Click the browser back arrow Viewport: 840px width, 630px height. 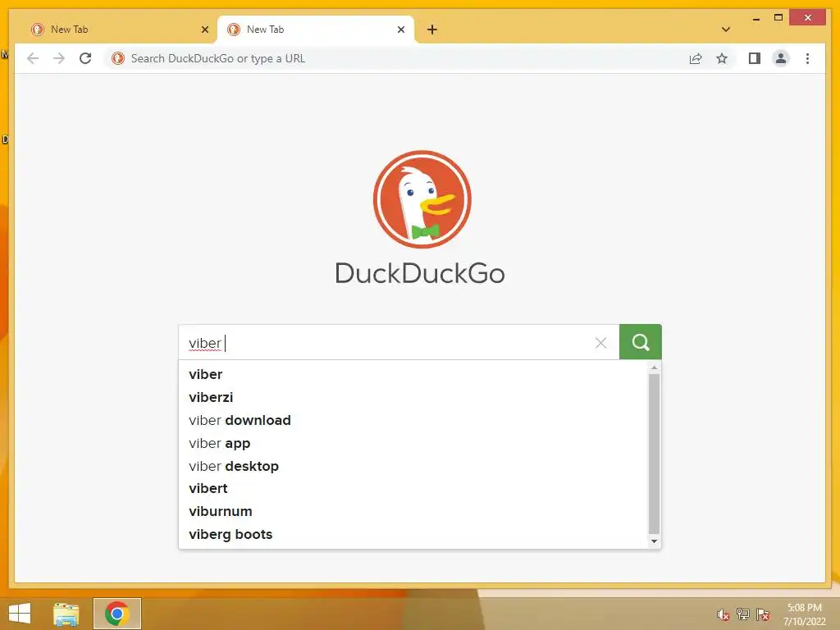click(33, 58)
